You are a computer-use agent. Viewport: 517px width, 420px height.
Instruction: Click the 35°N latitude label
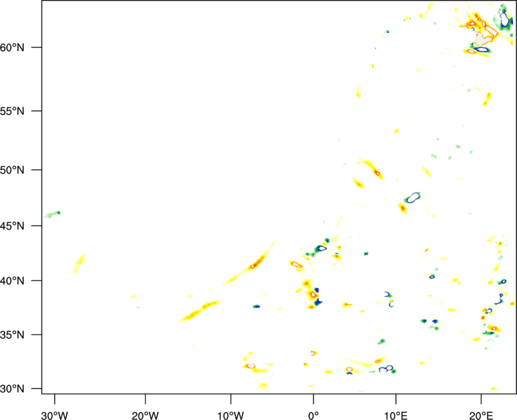pyautogui.click(x=12, y=335)
